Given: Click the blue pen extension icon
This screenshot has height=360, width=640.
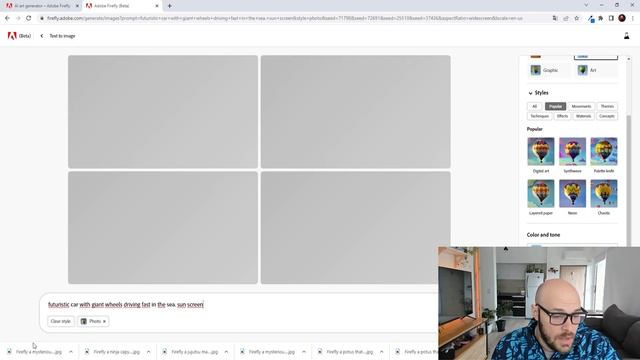Looking at the screenshot, I should click(591, 18).
